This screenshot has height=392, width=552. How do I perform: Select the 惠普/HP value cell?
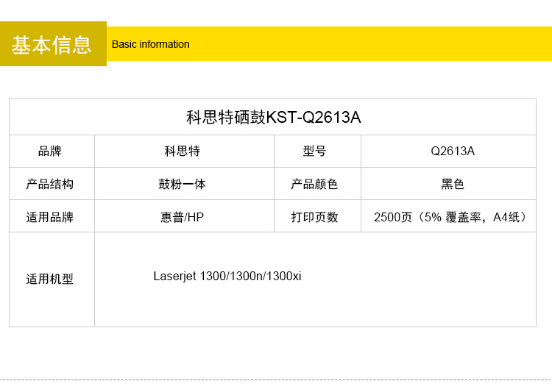[183, 217]
